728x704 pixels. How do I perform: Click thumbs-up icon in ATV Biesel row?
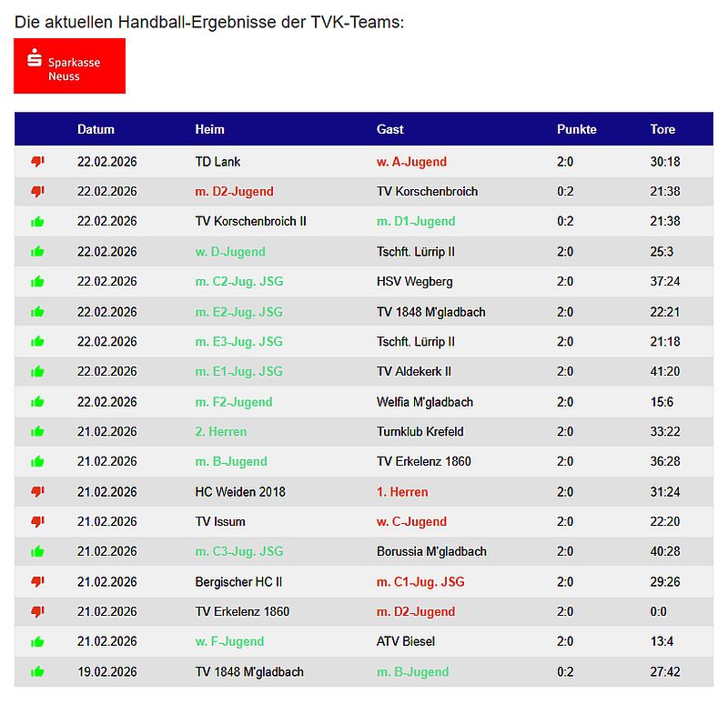click(x=37, y=642)
